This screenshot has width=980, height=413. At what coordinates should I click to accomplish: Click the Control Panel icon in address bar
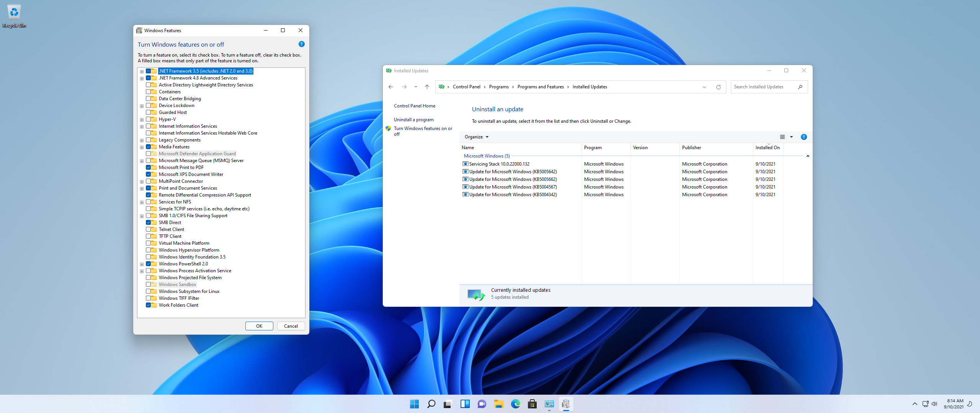click(442, 87)
